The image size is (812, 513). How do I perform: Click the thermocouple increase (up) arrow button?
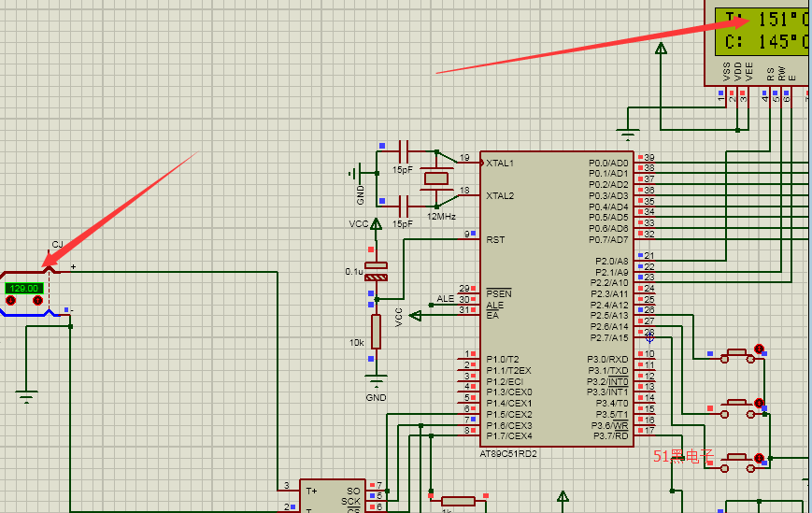(37, 301)
